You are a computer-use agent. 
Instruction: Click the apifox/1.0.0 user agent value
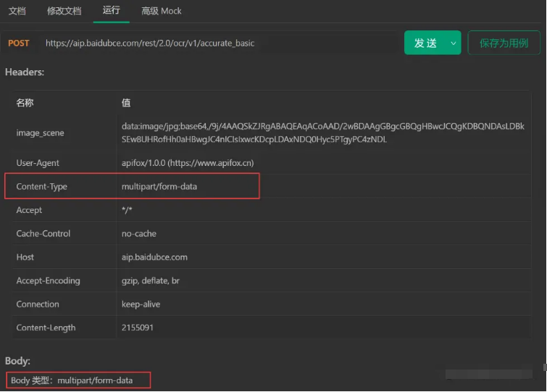coord(188,163)
